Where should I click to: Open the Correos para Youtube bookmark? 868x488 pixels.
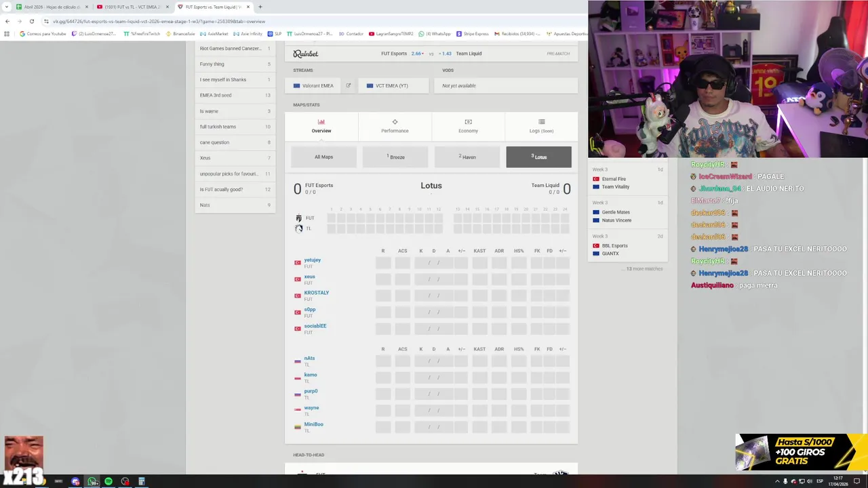pos(43,33)
